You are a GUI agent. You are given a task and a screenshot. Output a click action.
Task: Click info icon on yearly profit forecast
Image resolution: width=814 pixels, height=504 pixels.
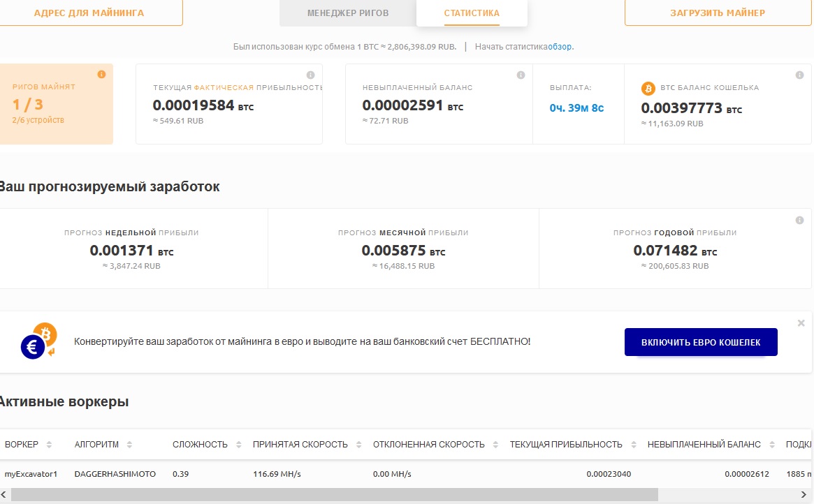pyautogui.click(x=799, y=221)
